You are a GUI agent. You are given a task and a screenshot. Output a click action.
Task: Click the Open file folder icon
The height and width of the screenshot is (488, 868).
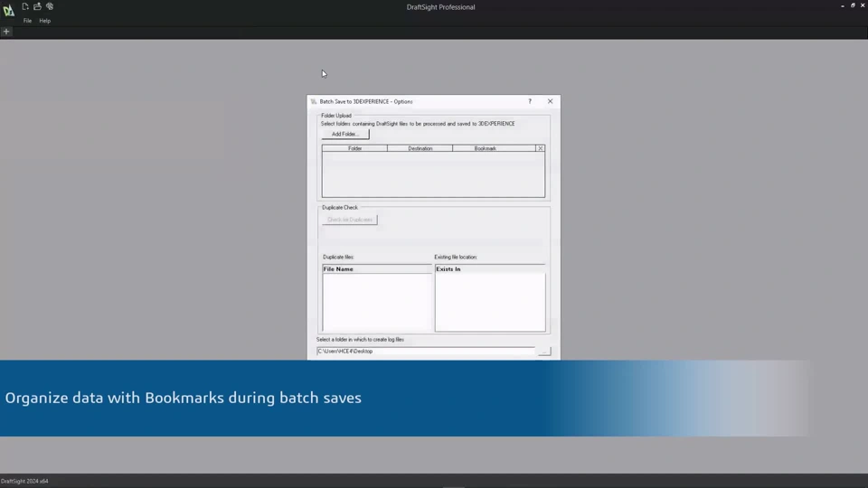point(37,6)
